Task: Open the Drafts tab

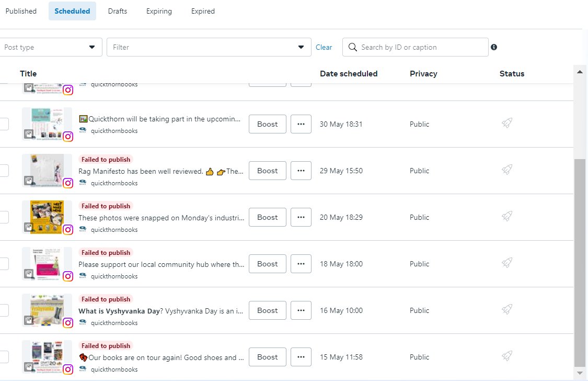Action: click(118, 11)
